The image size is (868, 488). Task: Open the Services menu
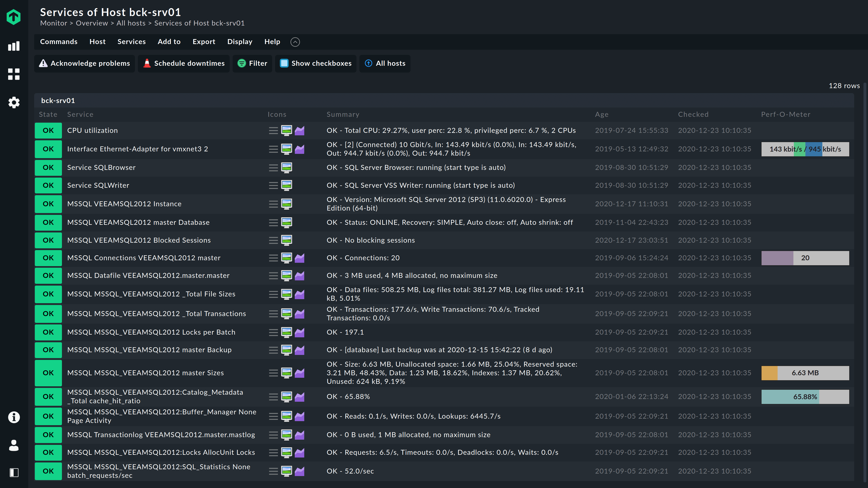click(131, 42)
